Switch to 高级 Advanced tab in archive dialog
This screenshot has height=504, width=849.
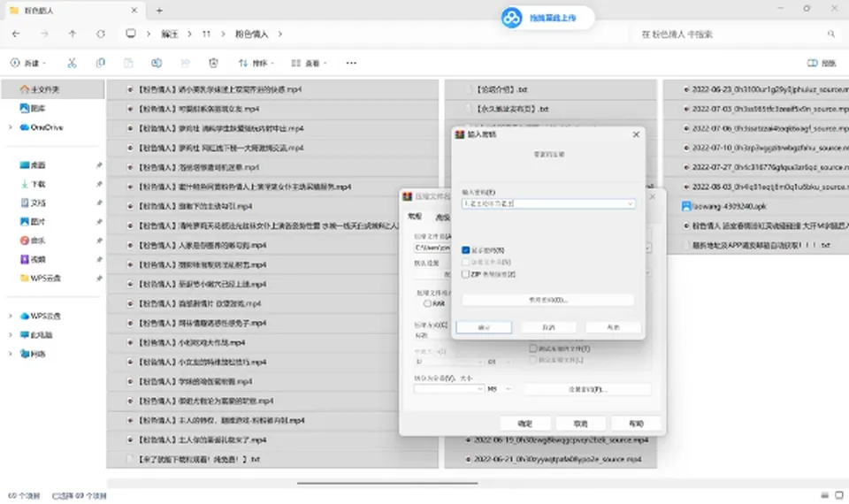[442, 218]
